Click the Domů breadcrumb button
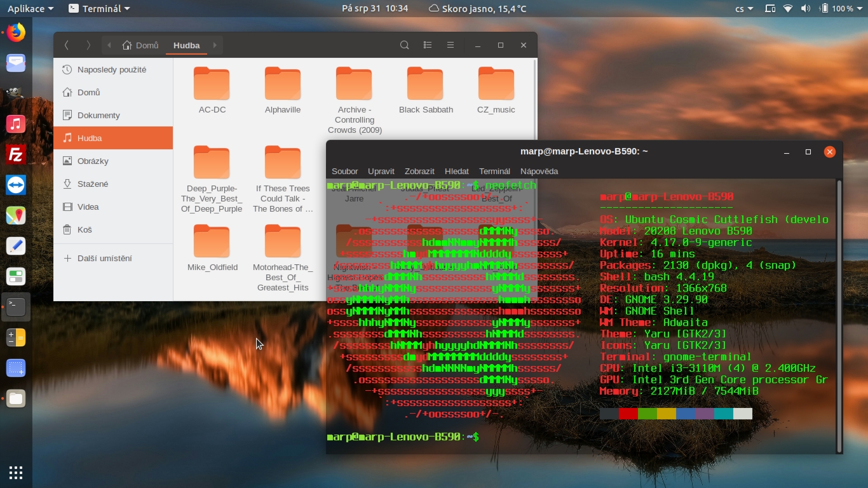 [x=140, y=45]
